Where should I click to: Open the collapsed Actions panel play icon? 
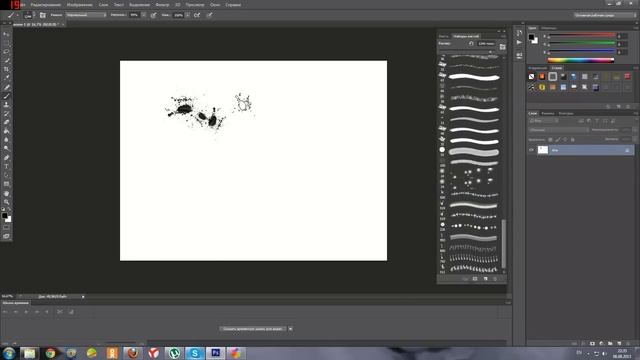519,42
